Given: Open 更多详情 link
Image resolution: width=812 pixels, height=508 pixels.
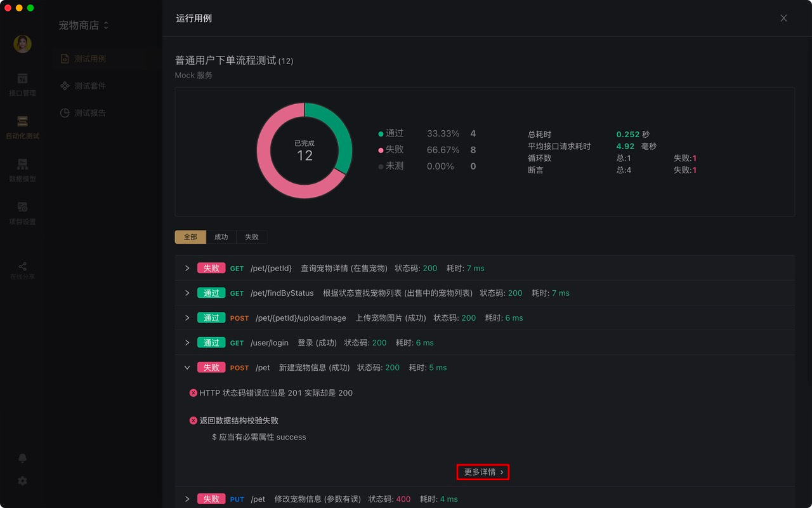Looking at the screenshot, I should pos(483,472).
